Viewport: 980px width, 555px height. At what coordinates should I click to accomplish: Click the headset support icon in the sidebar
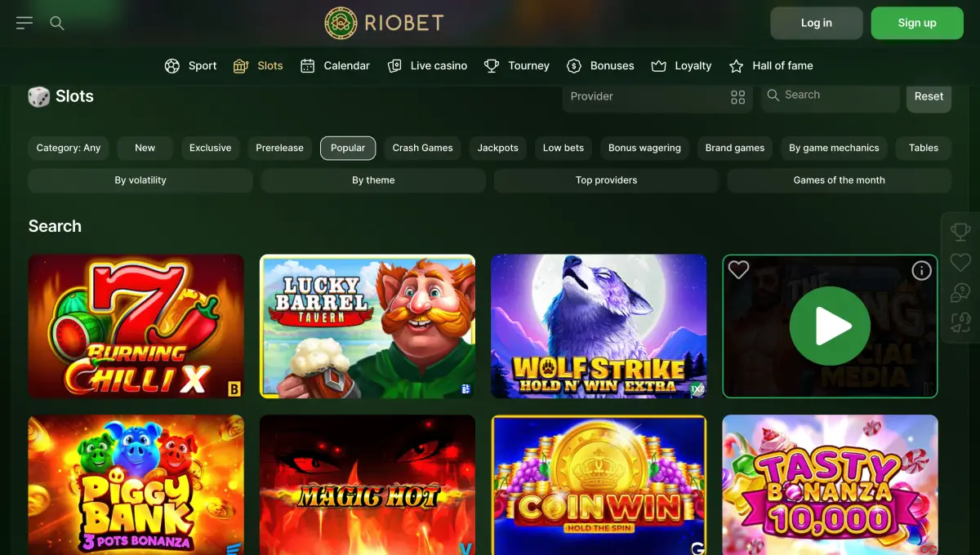tap(960, 322)
